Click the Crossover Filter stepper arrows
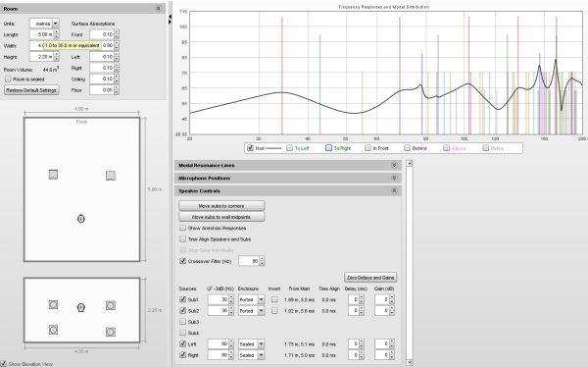Screen dimensions: 588x367 [x=262, y=261]
